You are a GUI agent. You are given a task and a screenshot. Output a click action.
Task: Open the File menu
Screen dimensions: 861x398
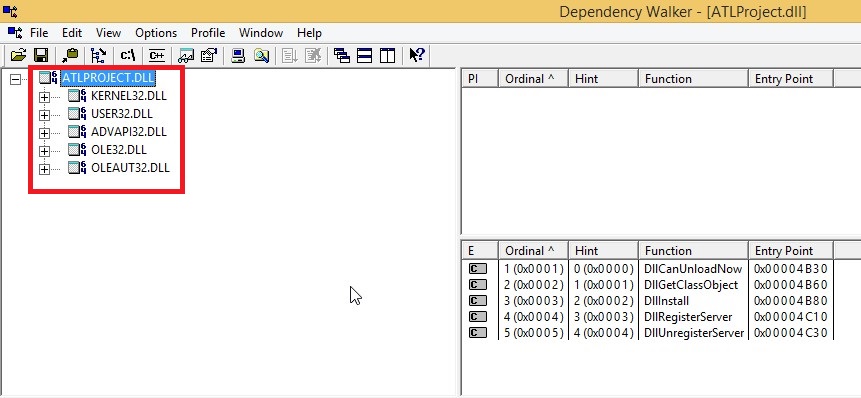[39, 33]
